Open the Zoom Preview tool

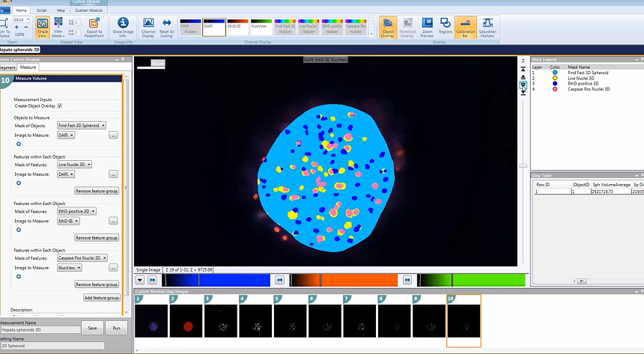click(x=426, y=27)
